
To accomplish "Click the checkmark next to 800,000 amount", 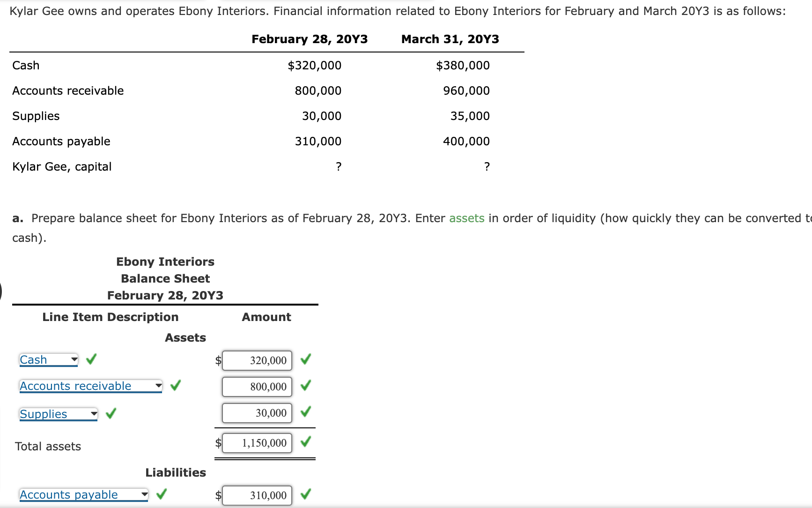I will [x=305, y=386].
